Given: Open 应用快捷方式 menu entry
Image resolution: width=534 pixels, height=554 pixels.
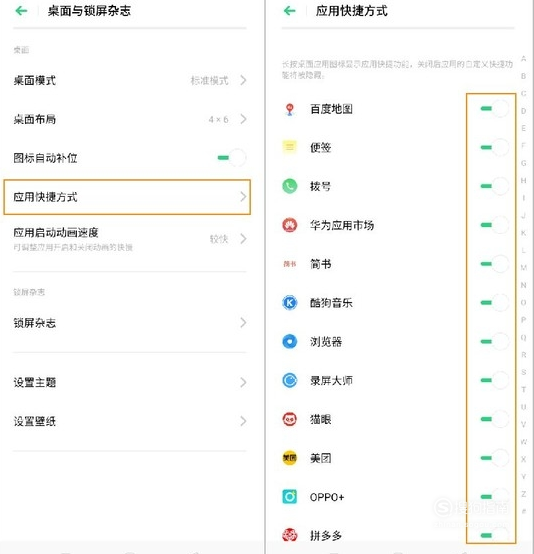Looking at the screenshot, I should tap(127, 197).
